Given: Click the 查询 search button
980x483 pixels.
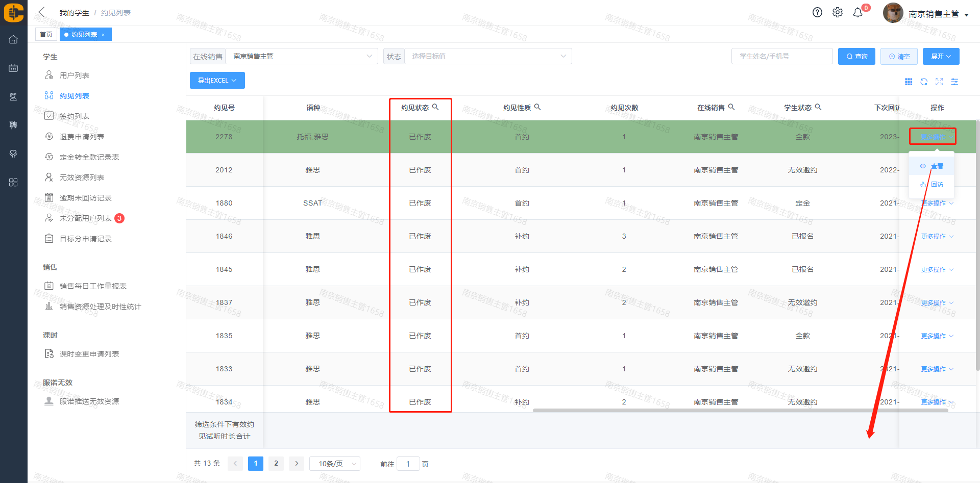Looking at the screenshot, I should pos(856,57).
